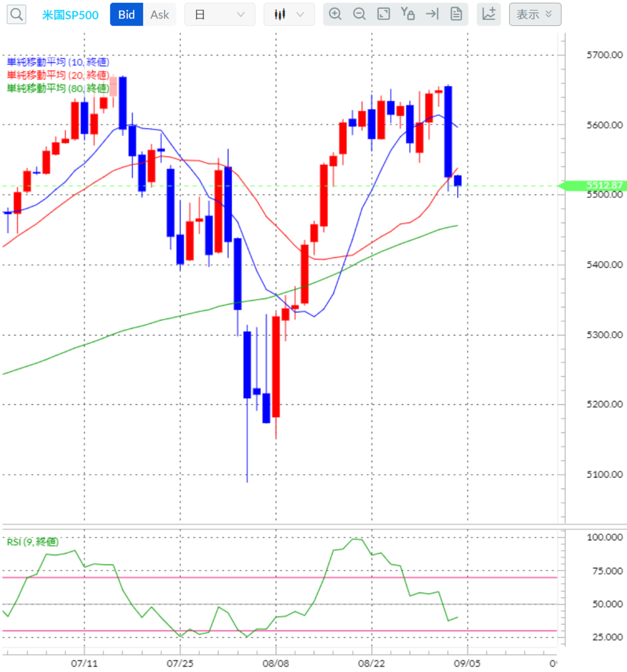
Task: Expand the 表示 display menu
Action: pos(535,15)
